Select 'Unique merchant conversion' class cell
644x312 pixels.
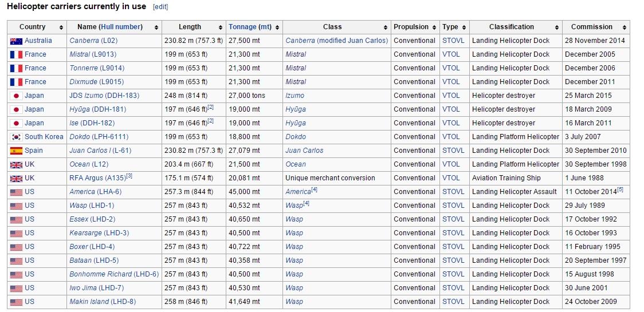point(337,178)
